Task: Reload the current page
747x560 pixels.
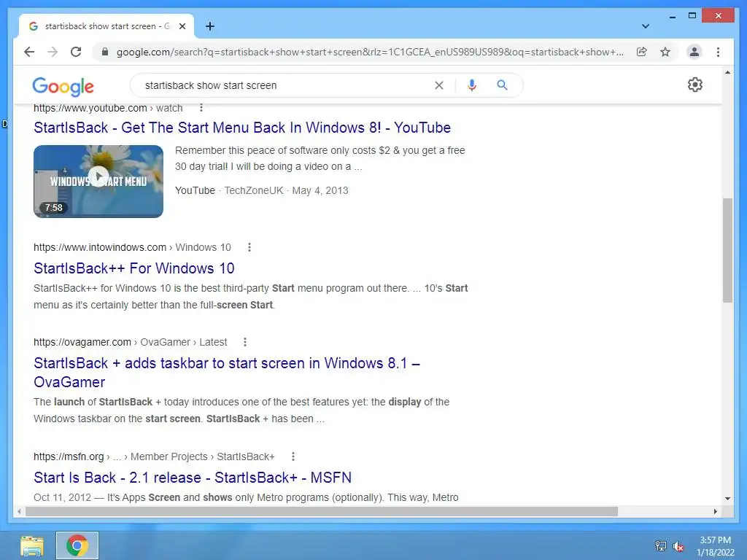Action: pos(76,52)
